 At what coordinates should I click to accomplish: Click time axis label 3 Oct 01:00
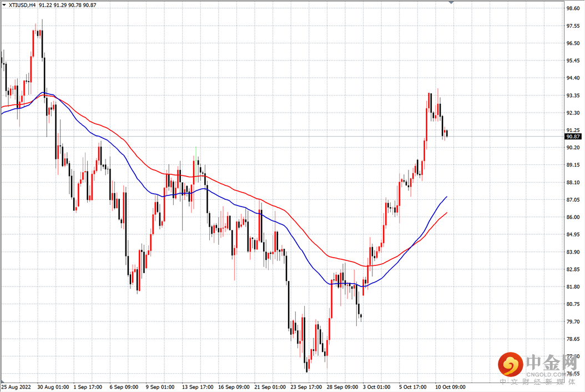coord(377,387)
